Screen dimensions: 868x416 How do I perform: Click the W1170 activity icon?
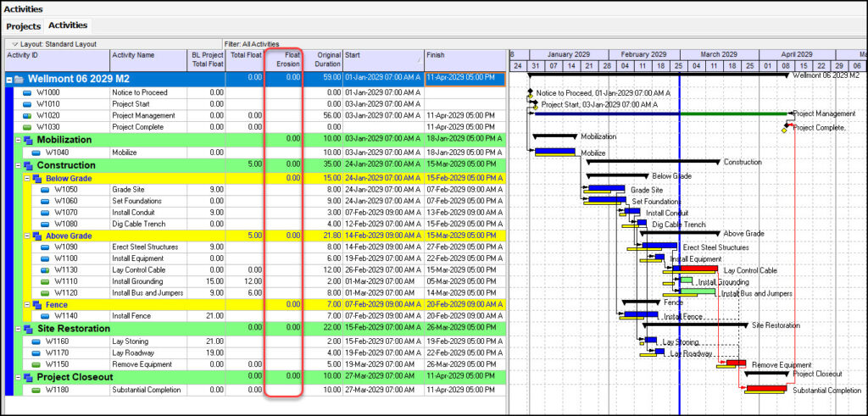point(36,353)
